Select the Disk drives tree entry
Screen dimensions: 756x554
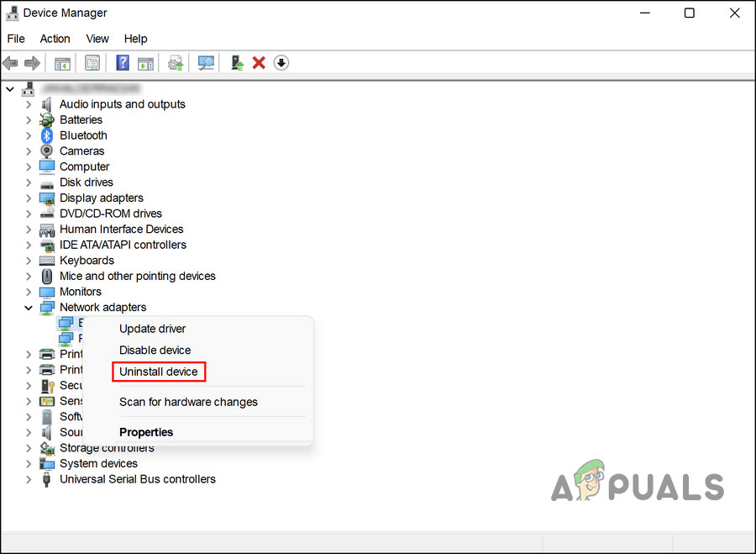click(87, 182)
